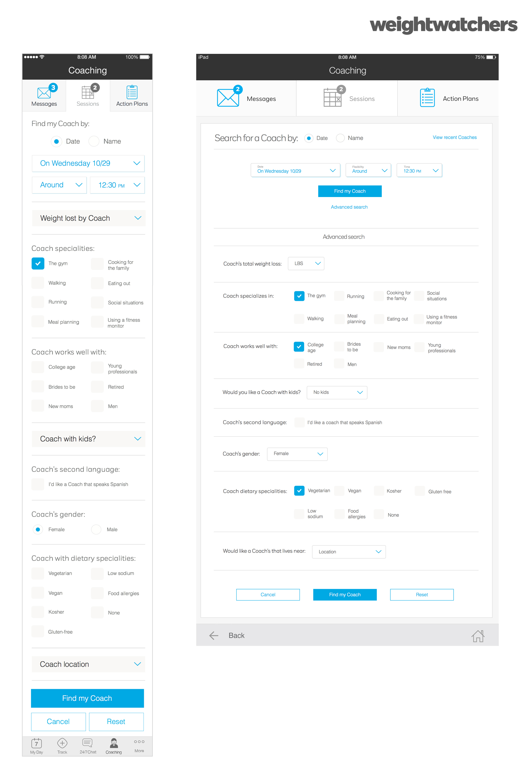Select the Name radio button on iPhone

[94, 141]
